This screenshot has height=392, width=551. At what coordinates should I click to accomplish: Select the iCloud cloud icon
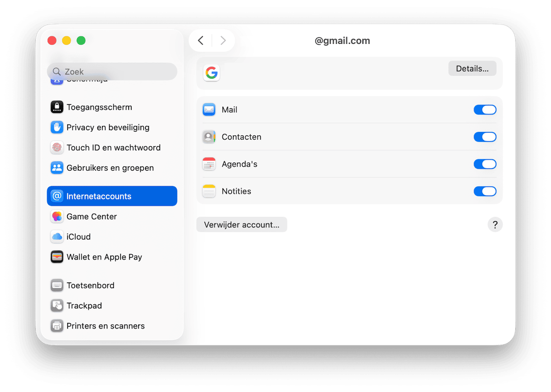(x=57, y=237)
